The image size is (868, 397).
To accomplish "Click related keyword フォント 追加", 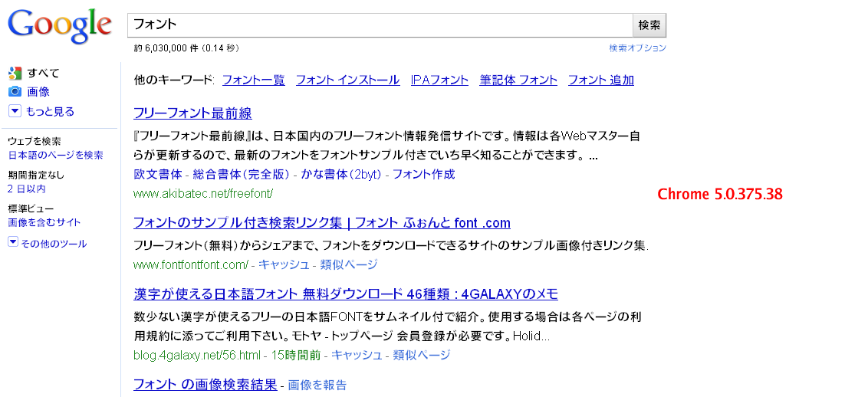I will pos(601,80).
